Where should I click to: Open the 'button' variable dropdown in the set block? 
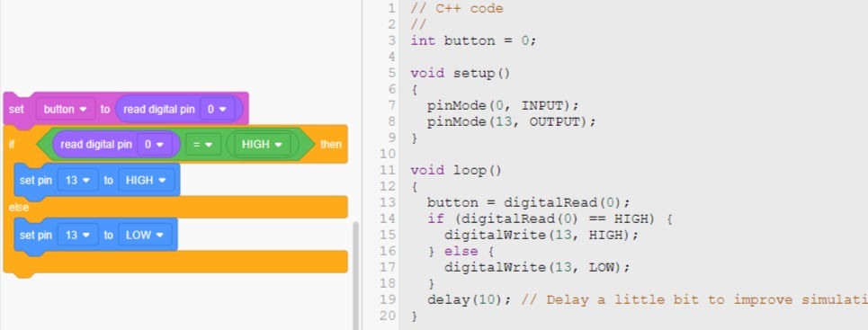66,109
